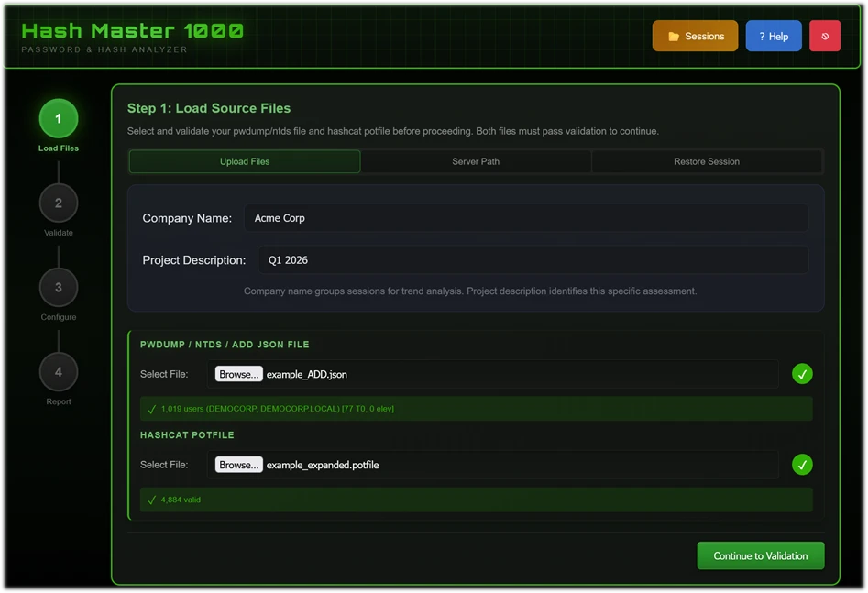Select the step 1 Load Files circle
The image size is (868, 593).
[x=58, y=118]
